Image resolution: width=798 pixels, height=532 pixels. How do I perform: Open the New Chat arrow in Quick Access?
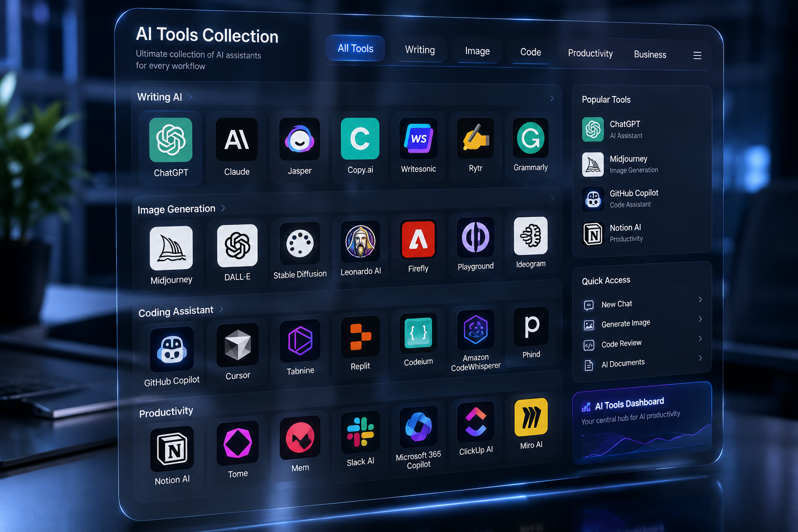(x=700, y=299)
